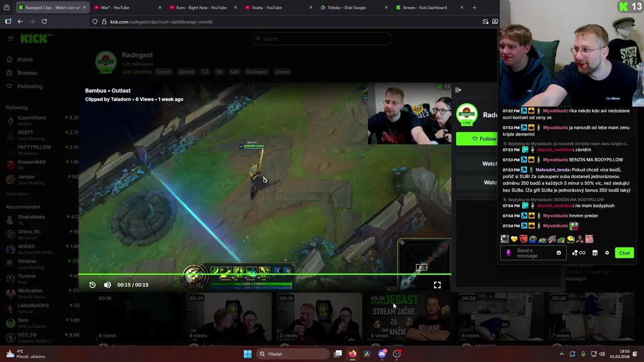
Task: Click the Czech tag
Action: coord(164,72)
